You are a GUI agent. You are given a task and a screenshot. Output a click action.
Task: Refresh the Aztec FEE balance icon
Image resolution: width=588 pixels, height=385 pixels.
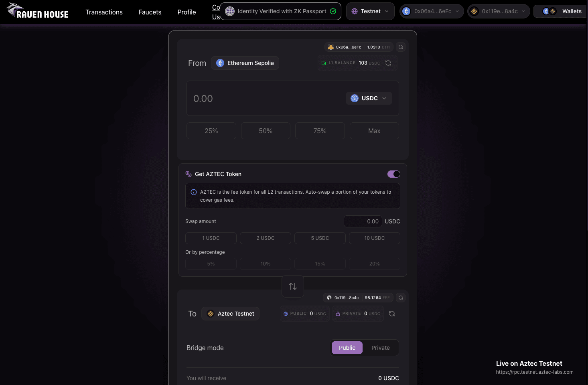click(x=400, y=298)
